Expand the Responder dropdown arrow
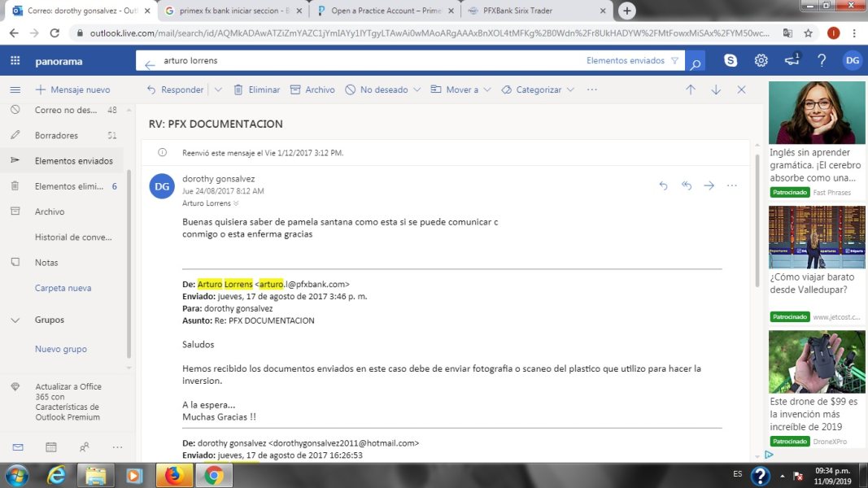868x488 pixels. click(218, 89)
